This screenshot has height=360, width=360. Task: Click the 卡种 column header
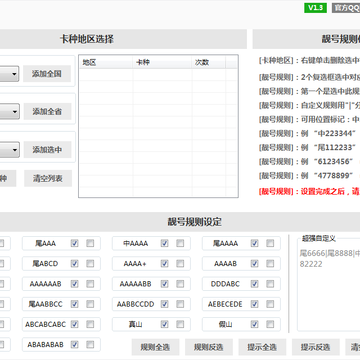[162, 62]
